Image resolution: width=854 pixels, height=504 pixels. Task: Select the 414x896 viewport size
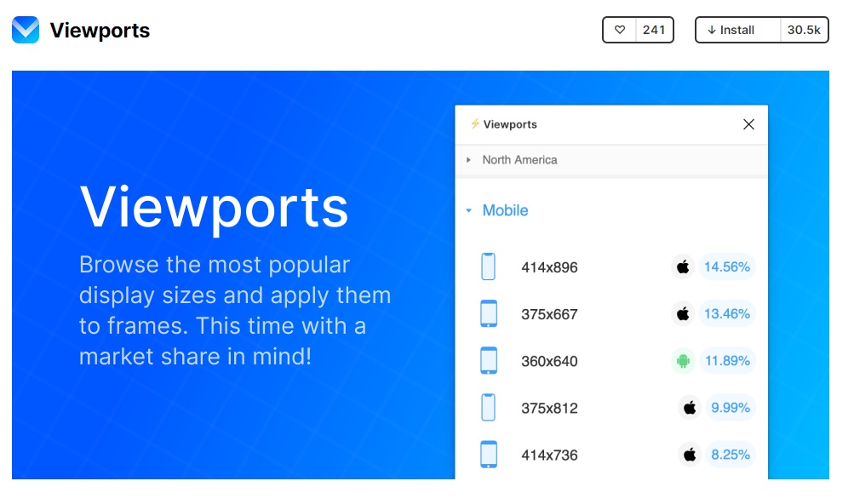(549, 267)
